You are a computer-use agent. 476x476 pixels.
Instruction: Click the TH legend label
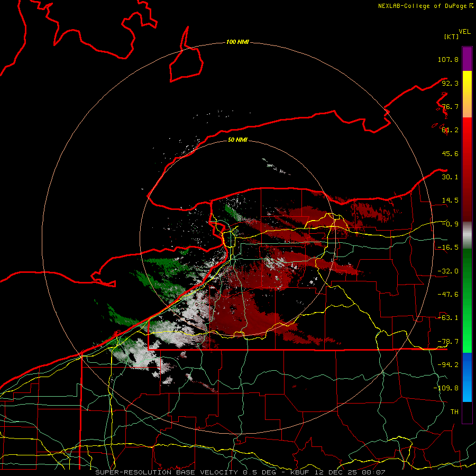(x=454, y=412)
